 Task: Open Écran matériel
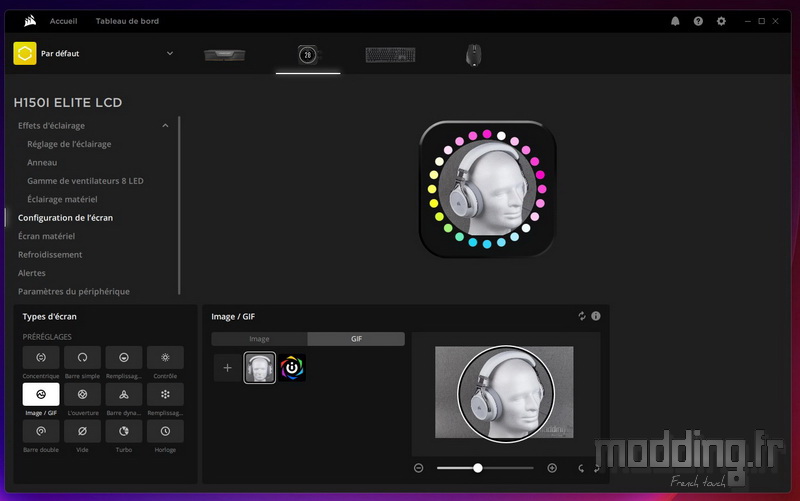46,236
